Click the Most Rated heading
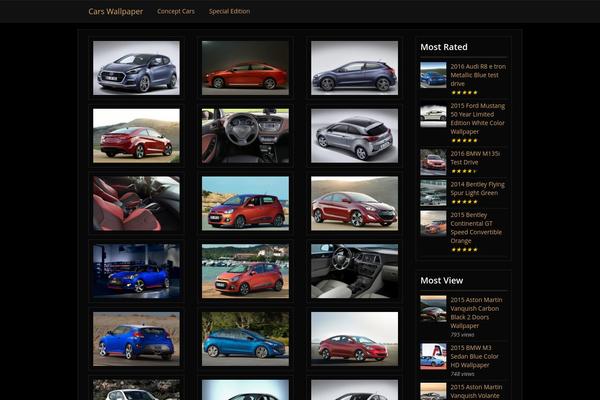Image resolution: width=600 pixels, height=400 pixels. click(x=444, y=47)
